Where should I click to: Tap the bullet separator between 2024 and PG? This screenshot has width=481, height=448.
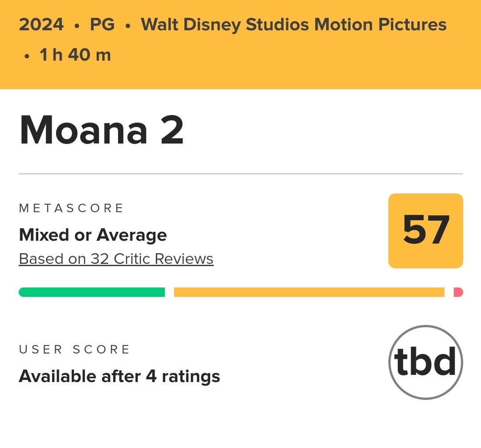tap(77, 26)
